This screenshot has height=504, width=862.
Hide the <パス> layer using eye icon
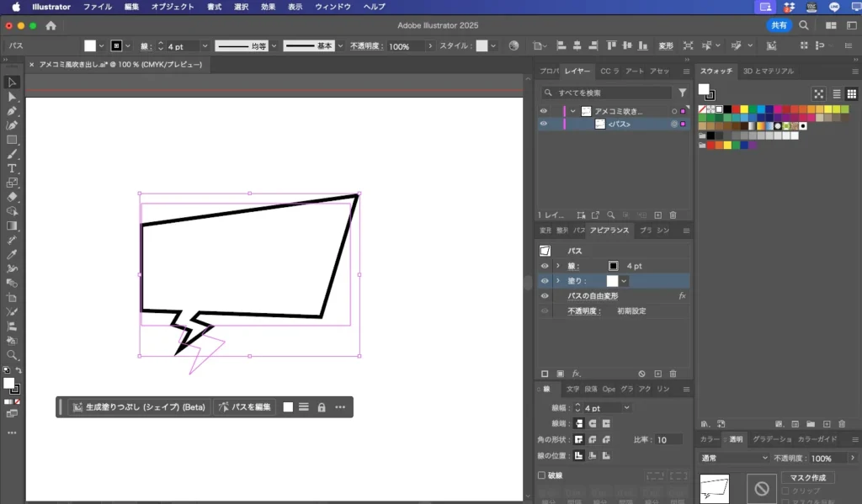pos(543,125)
